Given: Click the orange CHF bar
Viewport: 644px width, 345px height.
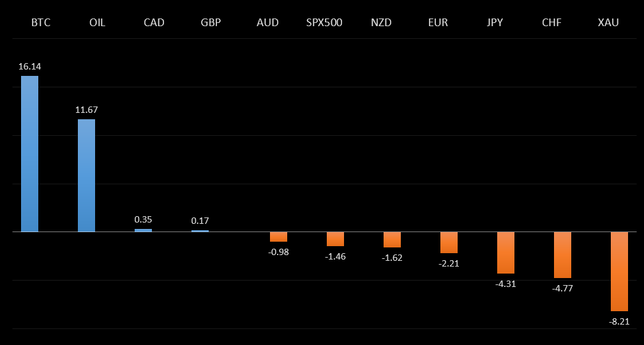Looking at the screenshot, I should click(x=562, y=254).
